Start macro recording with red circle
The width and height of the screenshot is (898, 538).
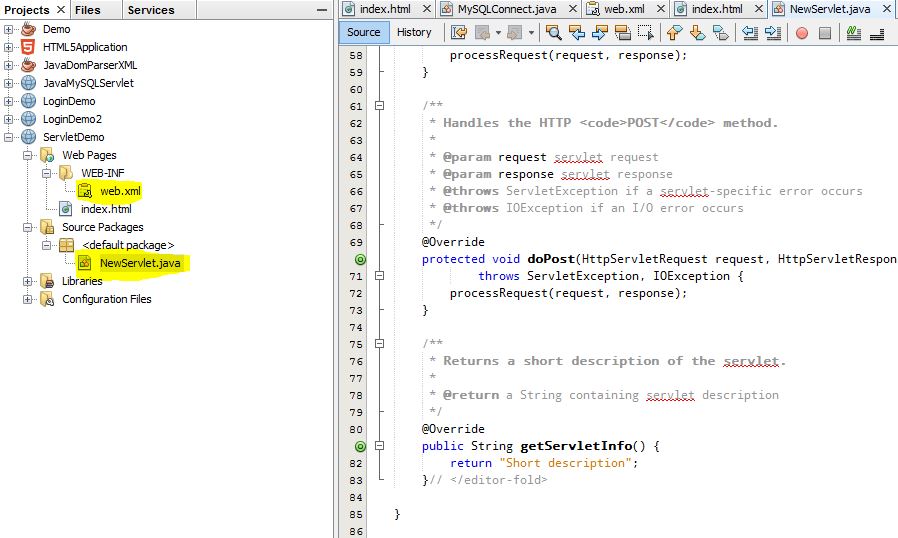coord(802,32)
